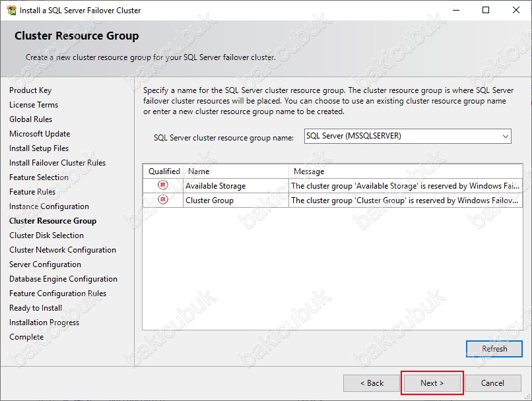532x401 pixels.
Task: Open the Ready to Install step
Action: point(36,308)
